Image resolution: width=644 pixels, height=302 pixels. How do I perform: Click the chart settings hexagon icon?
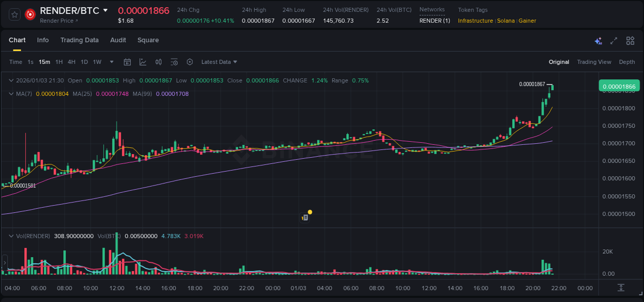tap(190, 61)
